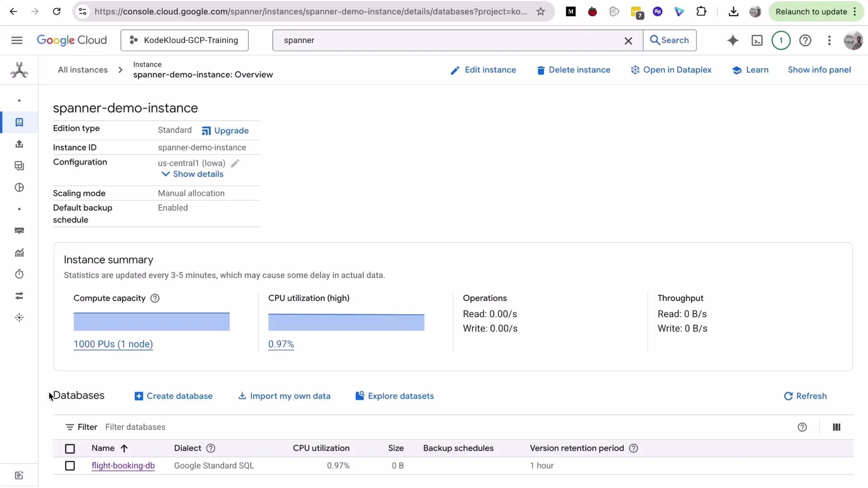This screenshot has height=488, width=868.
Task: Open Version retention period help icon
Action: (x=633, y=448)
